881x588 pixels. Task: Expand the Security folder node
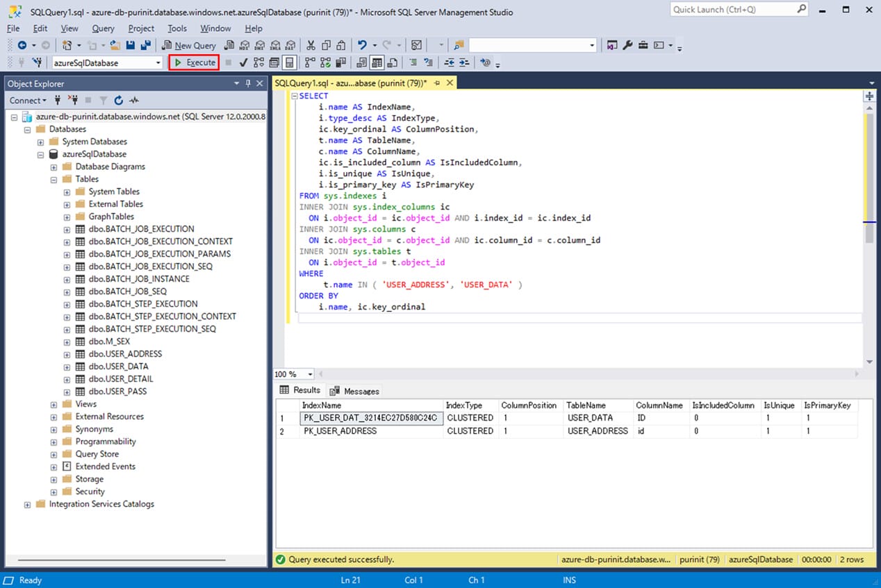(x=54, y=492)
